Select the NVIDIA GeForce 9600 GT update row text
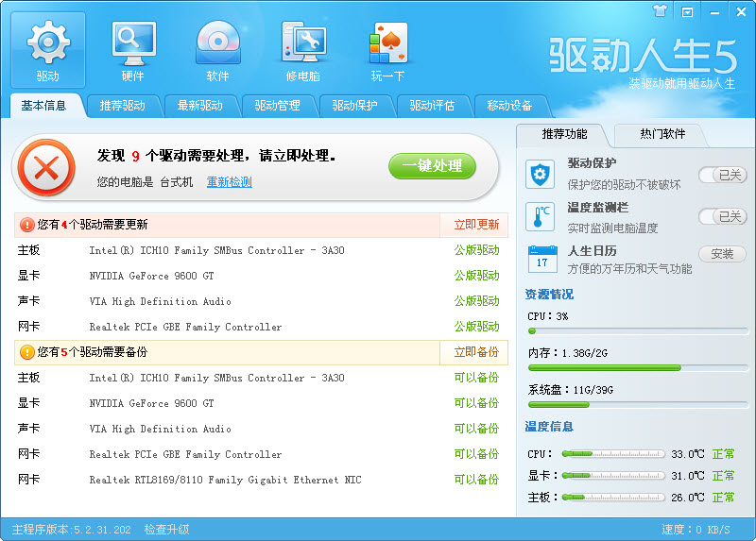This screenshot has width=756, height=541. (x=151, y=276)
